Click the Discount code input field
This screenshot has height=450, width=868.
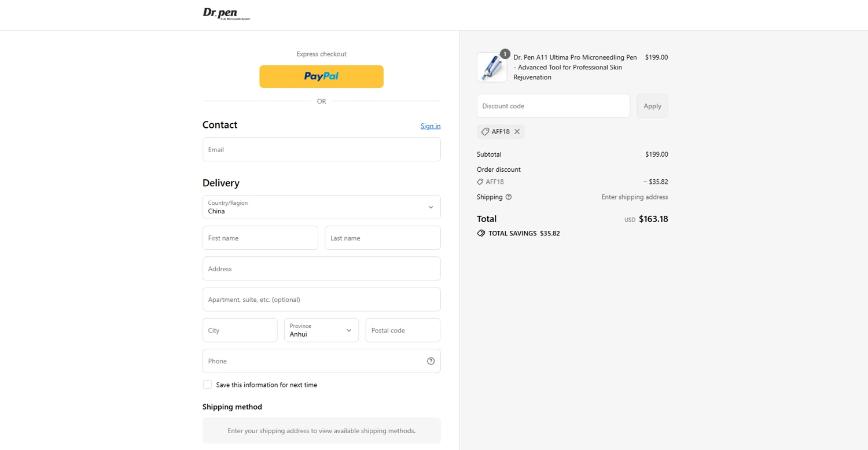pos(553,106)
